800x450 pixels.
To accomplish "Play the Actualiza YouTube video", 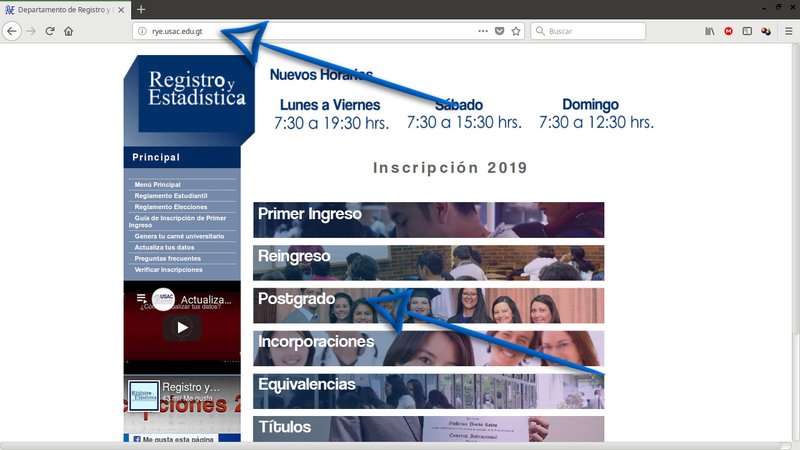I will 182,327.
